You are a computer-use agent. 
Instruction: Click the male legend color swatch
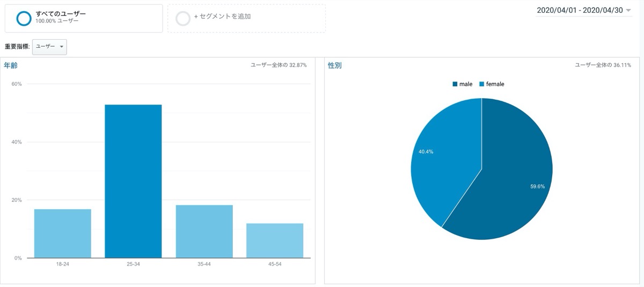click(x=455, y=84)
